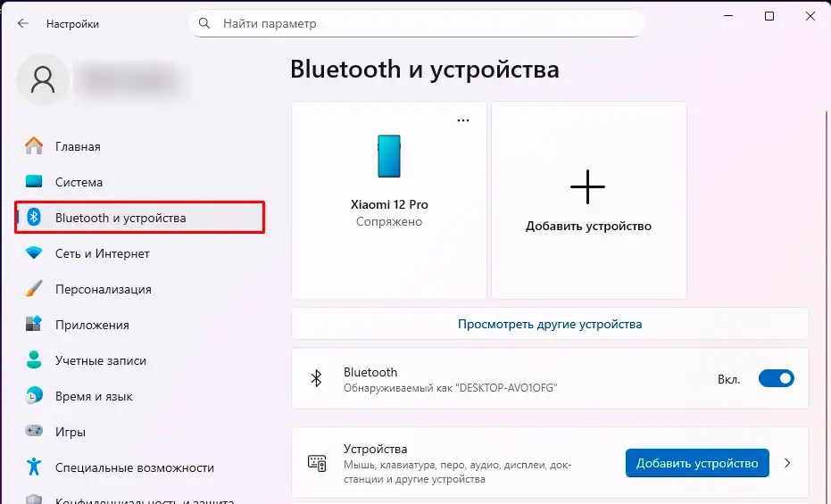831x504 pixels.
Task: Select Bluetooth и устройства in sidebar
Action: tap(140, 217)
